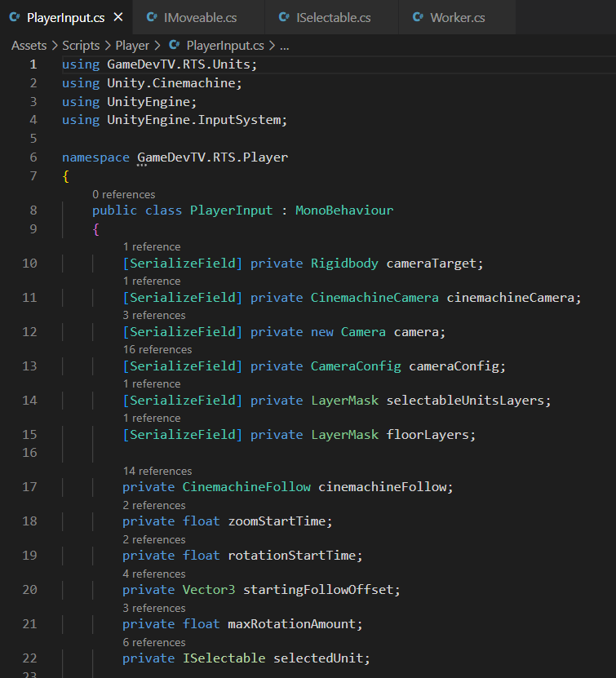Viewport: 616px width, 678px height.
Task: Click 'CinemachineCamera' type on line 11
Action: pos(374,298)
